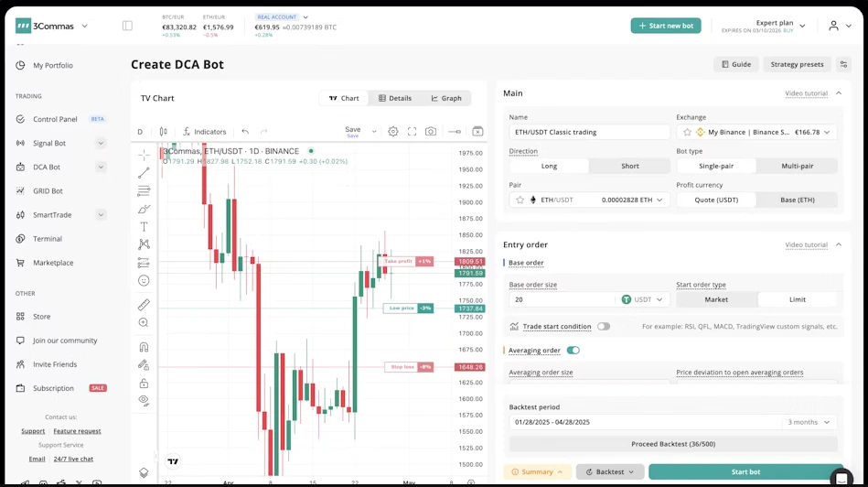This screenshot has height=487, width=868.
Task: Hide all drawings with eye icon
Action: (144, 400)
